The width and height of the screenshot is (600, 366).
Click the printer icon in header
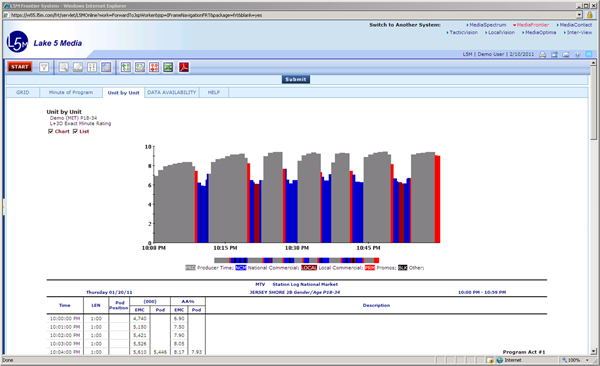click(x=543, y=54)
